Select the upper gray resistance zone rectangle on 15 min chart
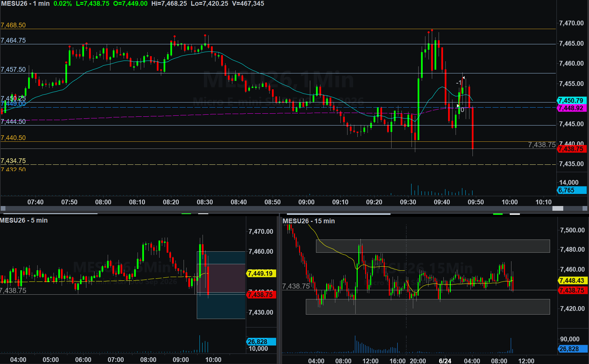This screenshot has height=364, width=589. [x=433, y=246]
